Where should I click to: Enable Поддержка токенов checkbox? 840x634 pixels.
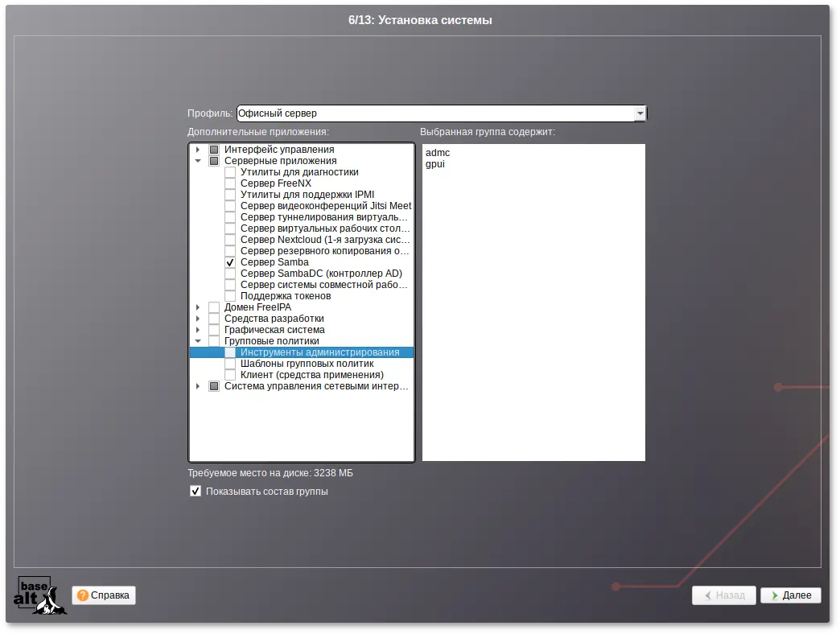coord(230,296)
